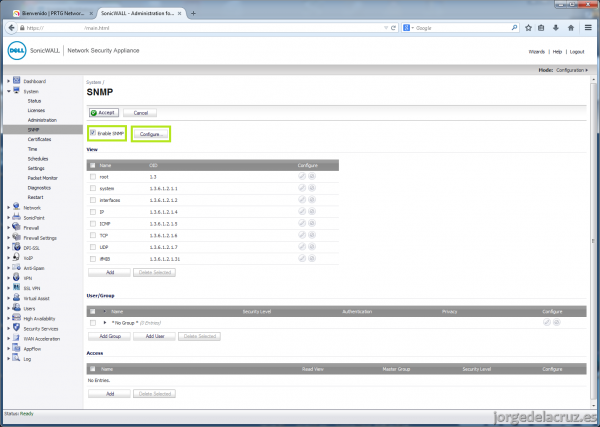
Task: Click the Anti-Spam sidebar icon
Action: pos(16,267)
